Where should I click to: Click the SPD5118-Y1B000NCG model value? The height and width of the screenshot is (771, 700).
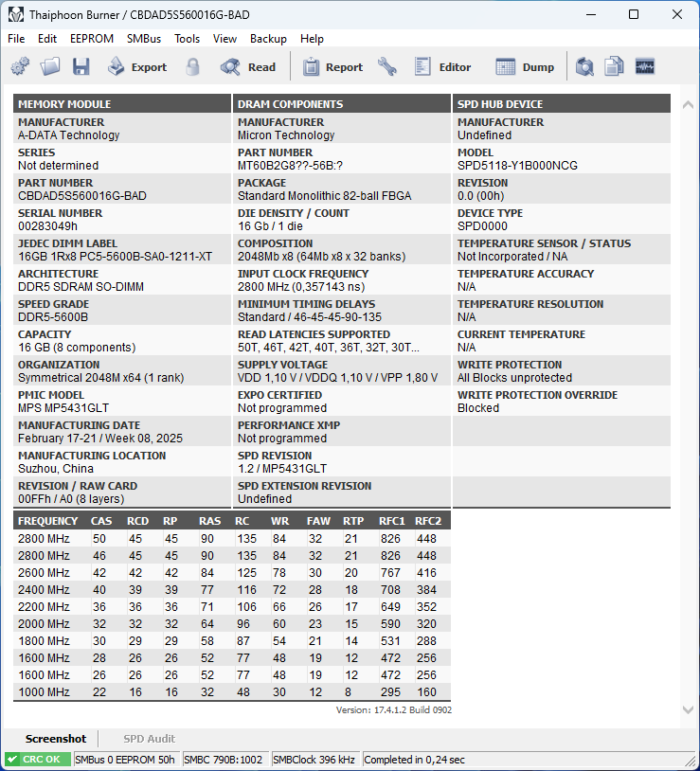click(x=517, y=166)
